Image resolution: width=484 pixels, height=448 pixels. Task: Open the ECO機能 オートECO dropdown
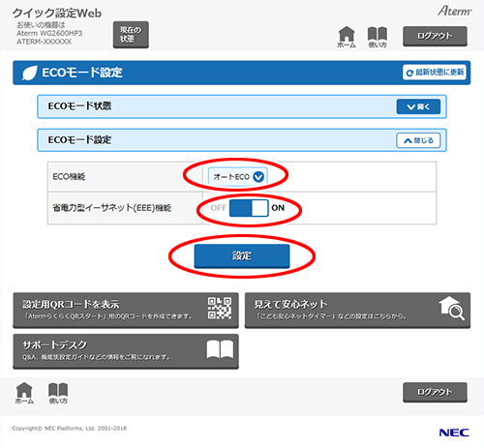tap(238, 177)
